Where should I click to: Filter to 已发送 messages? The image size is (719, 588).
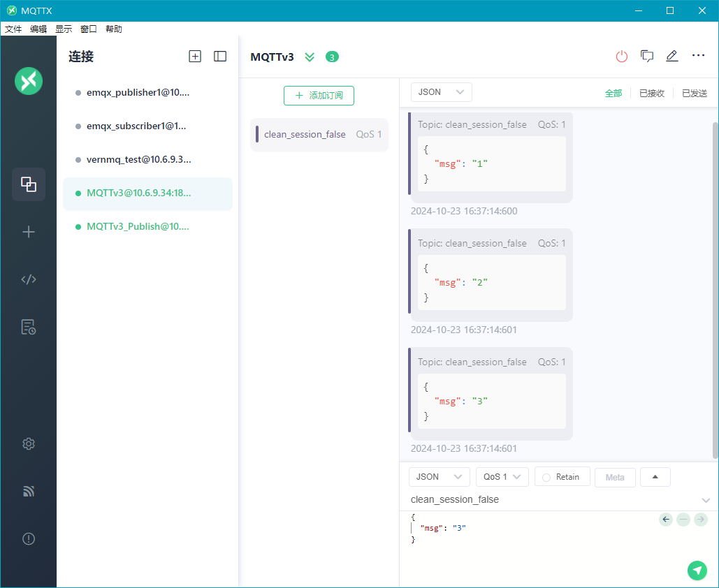695,93
